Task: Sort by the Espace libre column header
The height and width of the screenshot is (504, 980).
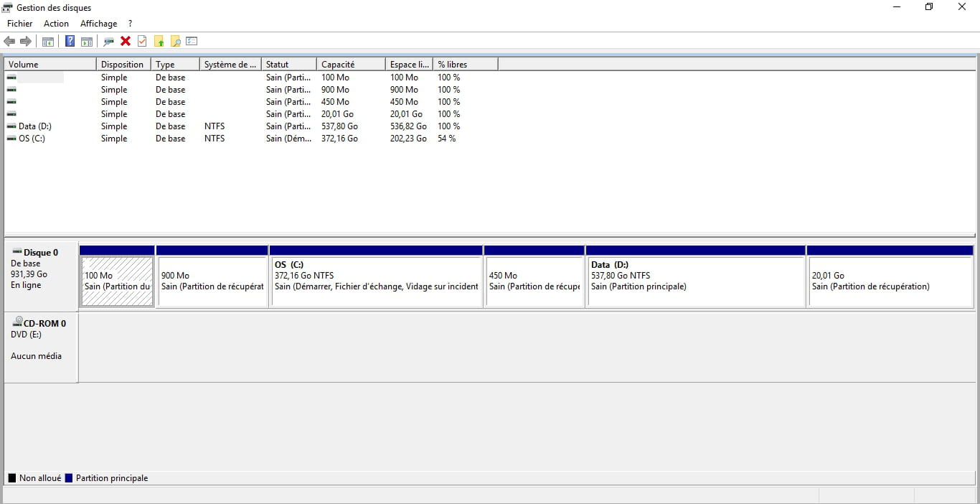Action: 409,65
